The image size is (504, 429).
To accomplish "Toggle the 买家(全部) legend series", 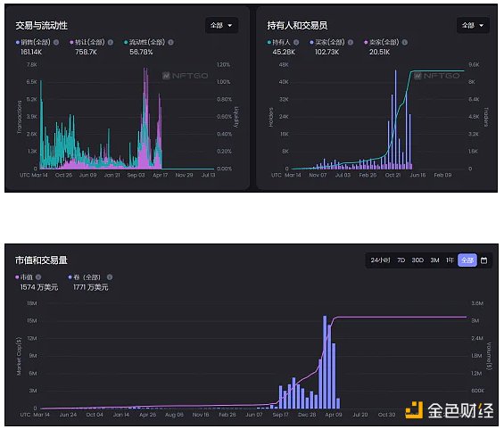I will pos(327,42).
